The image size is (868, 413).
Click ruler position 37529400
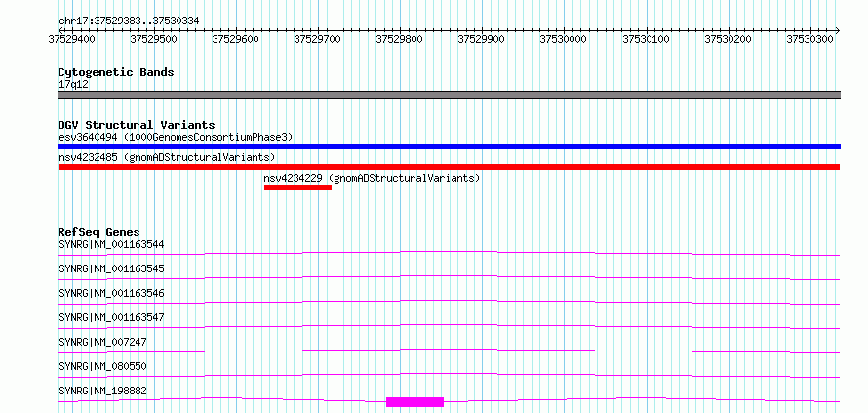[x=71, y=39]
